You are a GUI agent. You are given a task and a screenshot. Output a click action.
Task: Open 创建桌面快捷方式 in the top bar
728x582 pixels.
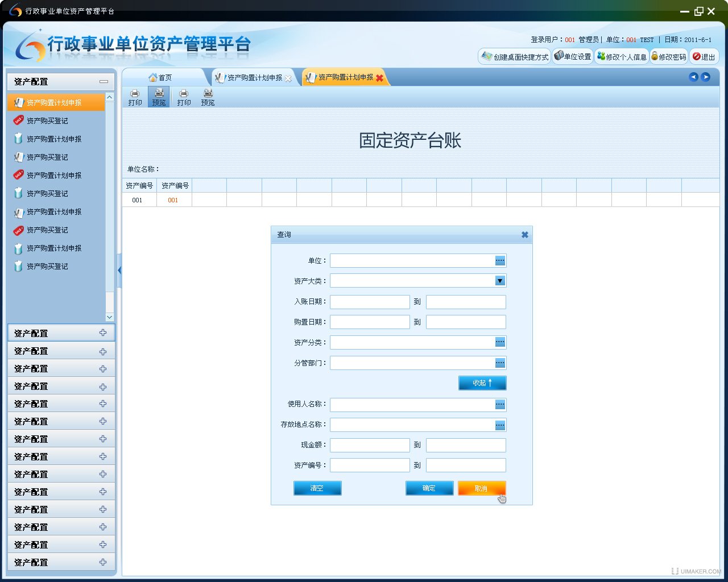tap(515, 57)
